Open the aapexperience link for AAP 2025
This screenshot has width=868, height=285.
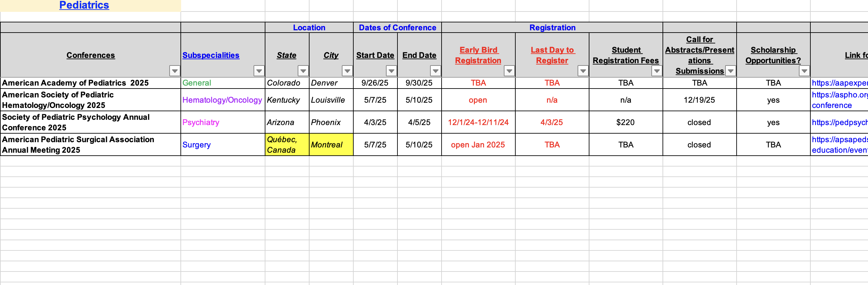point(840,83)
